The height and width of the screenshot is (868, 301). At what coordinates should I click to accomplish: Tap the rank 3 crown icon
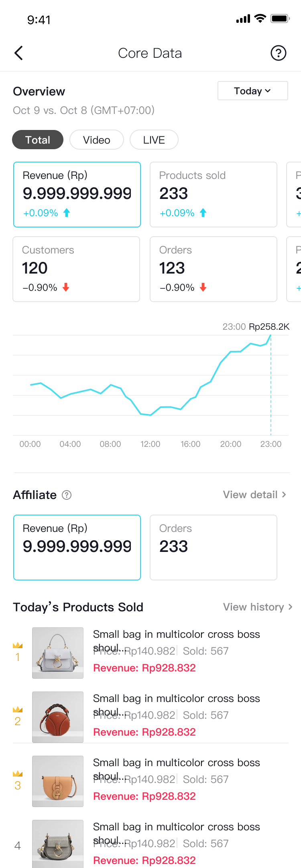click(x=18, y=774)
